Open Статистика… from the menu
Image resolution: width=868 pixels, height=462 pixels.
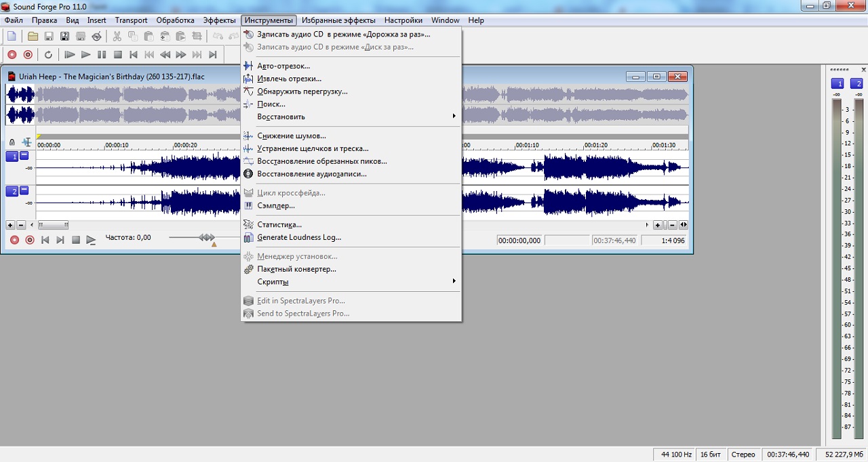[351, 224]
